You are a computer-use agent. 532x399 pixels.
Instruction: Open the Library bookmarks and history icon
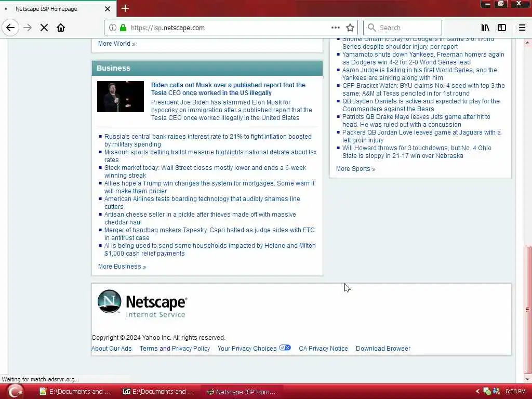pos(485,28)
